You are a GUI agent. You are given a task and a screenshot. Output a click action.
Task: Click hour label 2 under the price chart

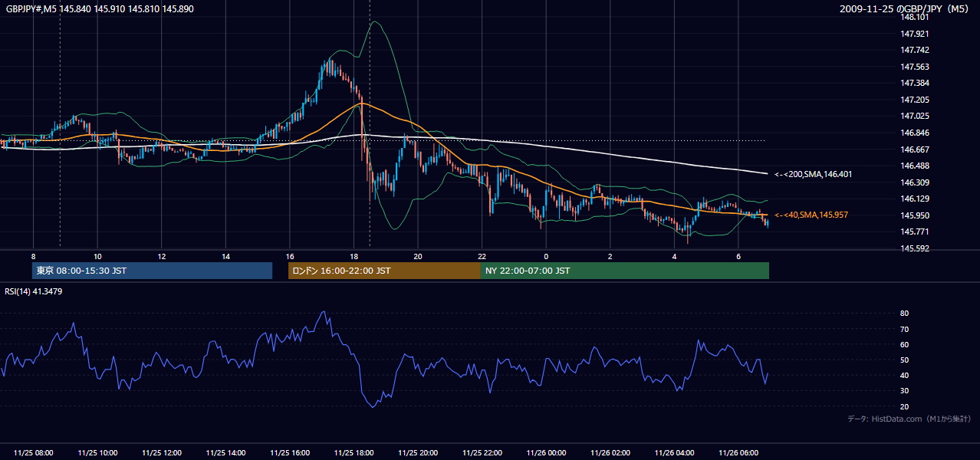610,256
